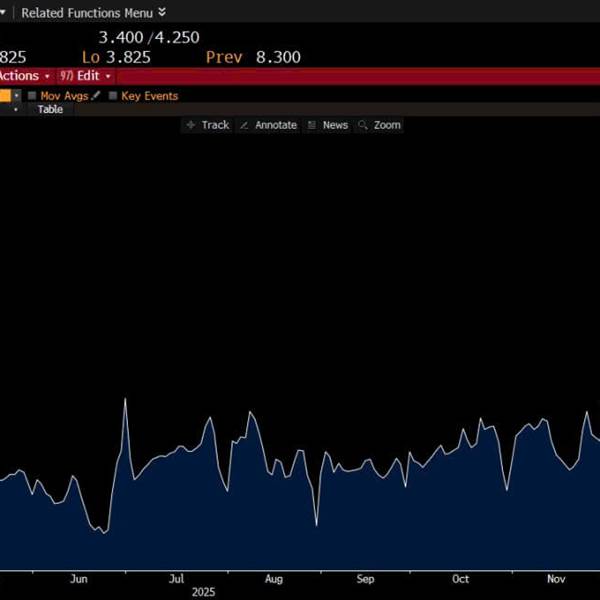Click the Mov Avgs edit pencil icon
Screen dimensions: 600x600
(96, 96)
